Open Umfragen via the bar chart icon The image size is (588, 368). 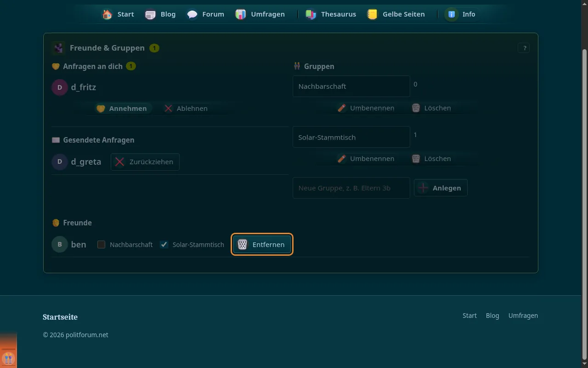(x=241, y=14)
